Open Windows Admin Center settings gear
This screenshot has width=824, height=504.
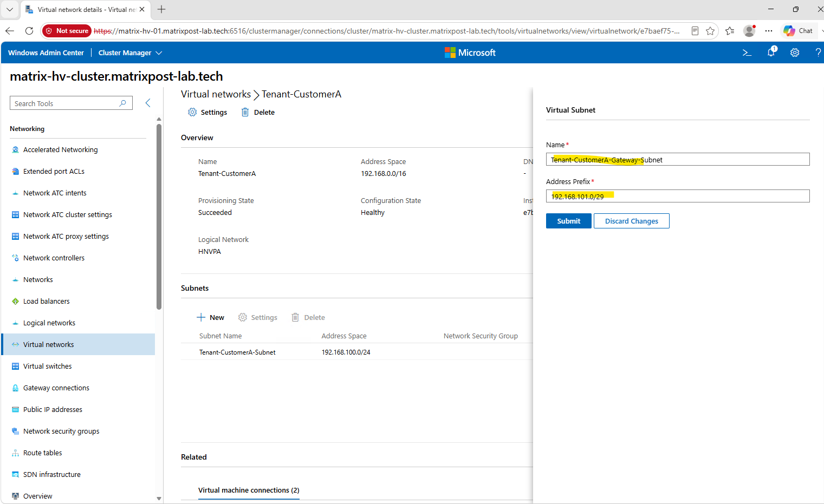795,53
